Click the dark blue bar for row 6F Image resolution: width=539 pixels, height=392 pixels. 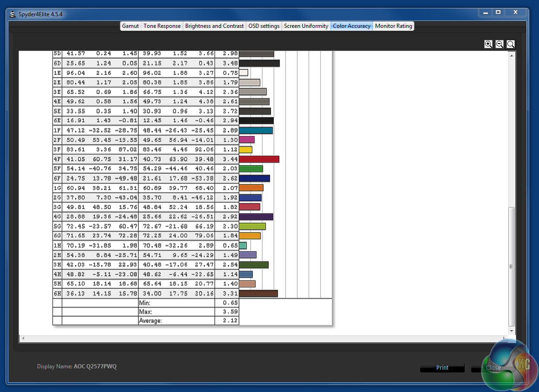click(254, 178)
